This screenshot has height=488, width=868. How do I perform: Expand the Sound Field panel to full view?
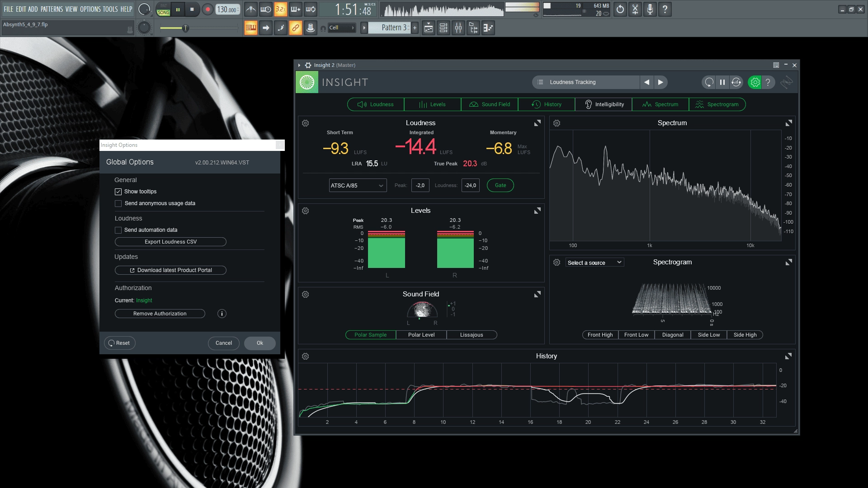pos(538,295)
